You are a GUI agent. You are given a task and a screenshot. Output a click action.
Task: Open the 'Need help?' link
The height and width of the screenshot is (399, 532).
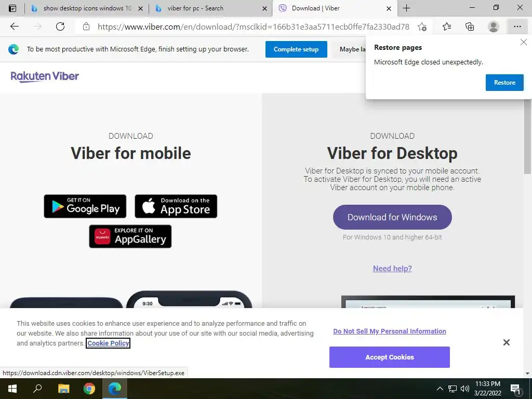392,269
